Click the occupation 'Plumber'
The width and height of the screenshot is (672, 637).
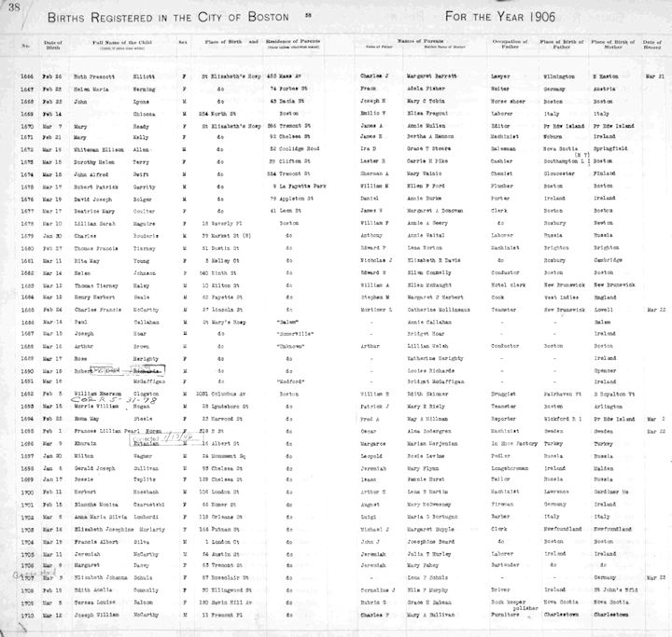click(x=501, y=186)
